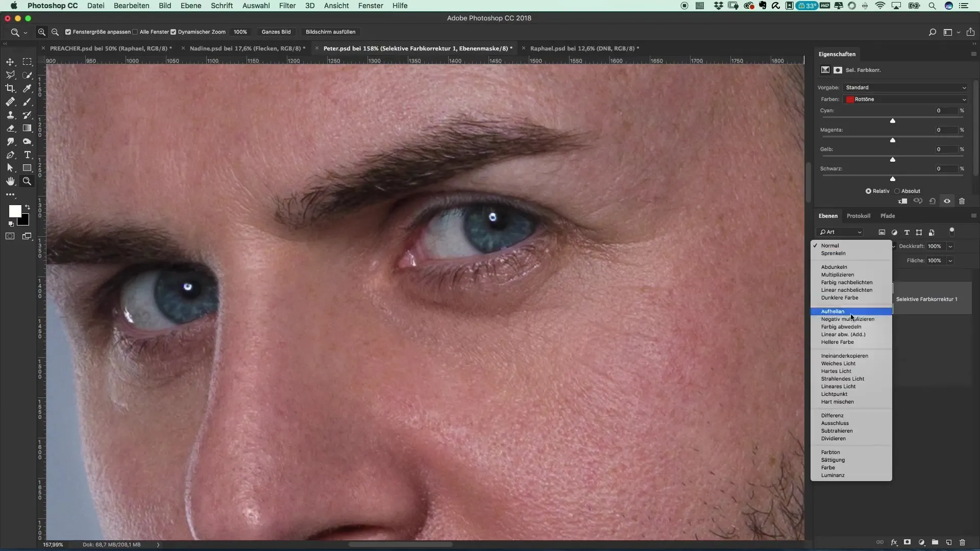
Task: Choose the Aufhellen blend mode
Action: pyautogui.click(x=851, y=311)
